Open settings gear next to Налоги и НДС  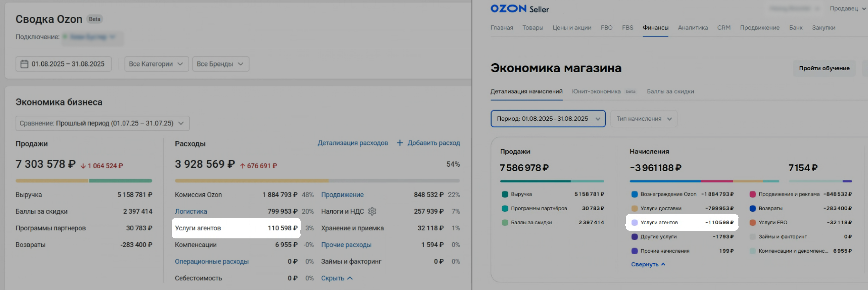tap(372, 211)
